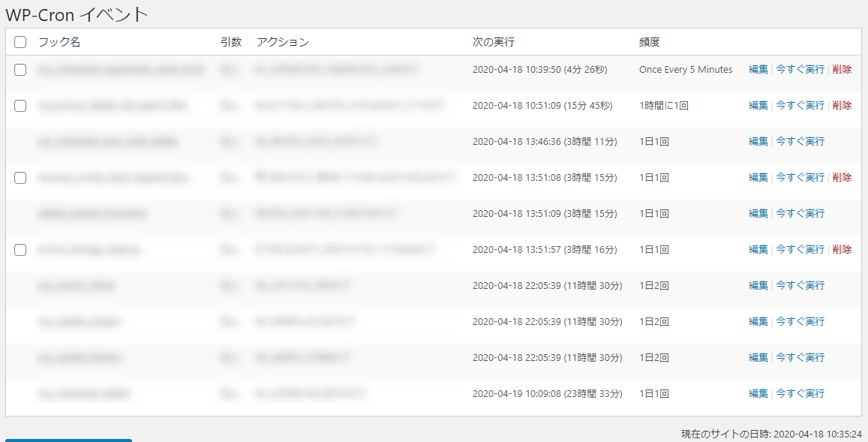Mark checkbox of event running at 13:51:57

20,250
